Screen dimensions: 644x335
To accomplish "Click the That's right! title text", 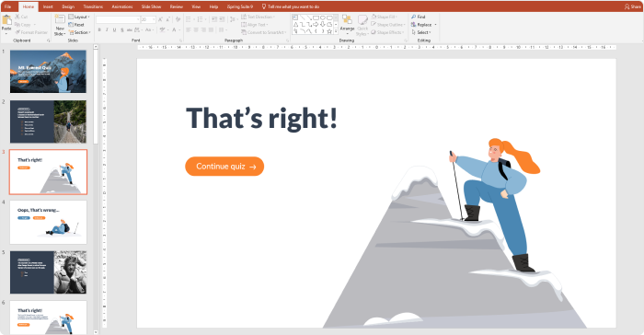I will (261, 118).
